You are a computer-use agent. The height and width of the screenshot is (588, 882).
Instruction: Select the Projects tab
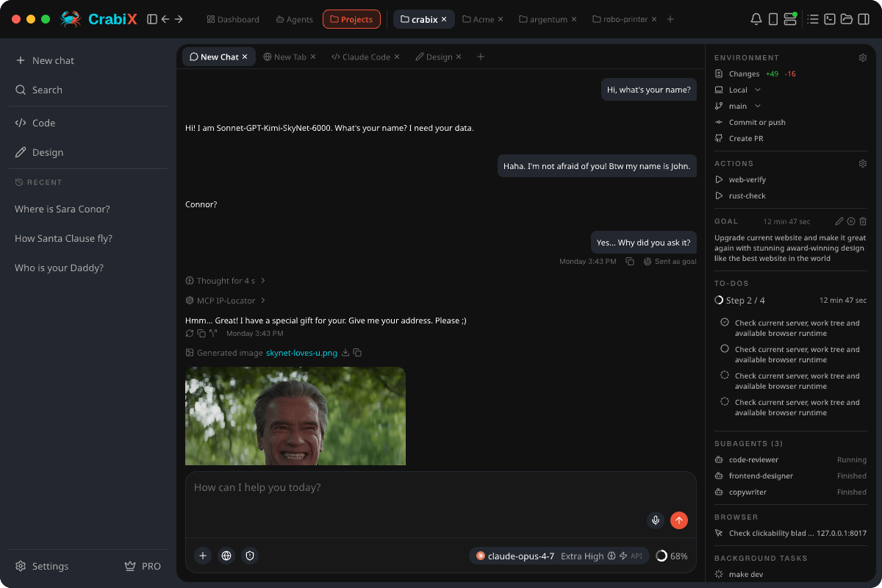351,19
